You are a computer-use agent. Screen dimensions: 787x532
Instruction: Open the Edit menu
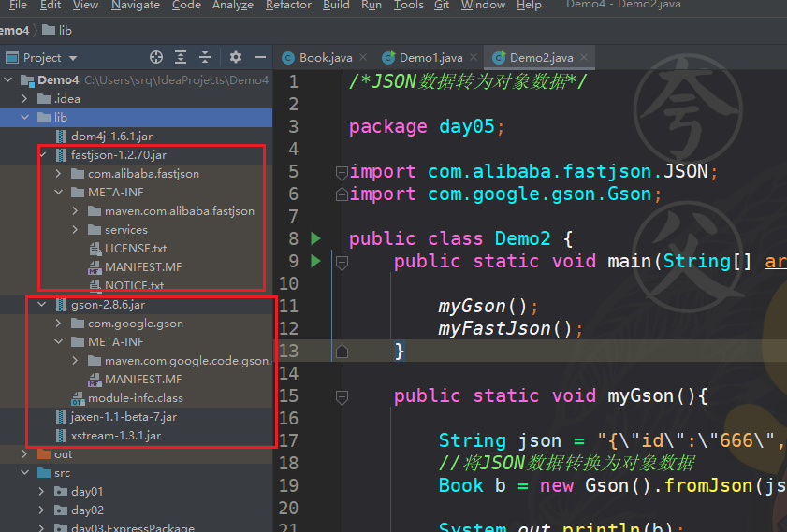pyautogui.click(x=51, y=6)
